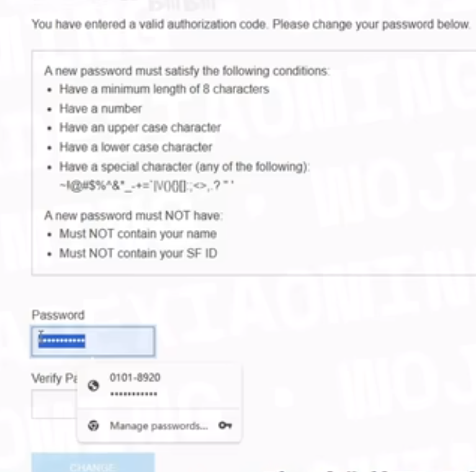Screen dimensions: 476x472
Task: Click the Chrome icon beside Manage passwords
Action: (93, 425)
